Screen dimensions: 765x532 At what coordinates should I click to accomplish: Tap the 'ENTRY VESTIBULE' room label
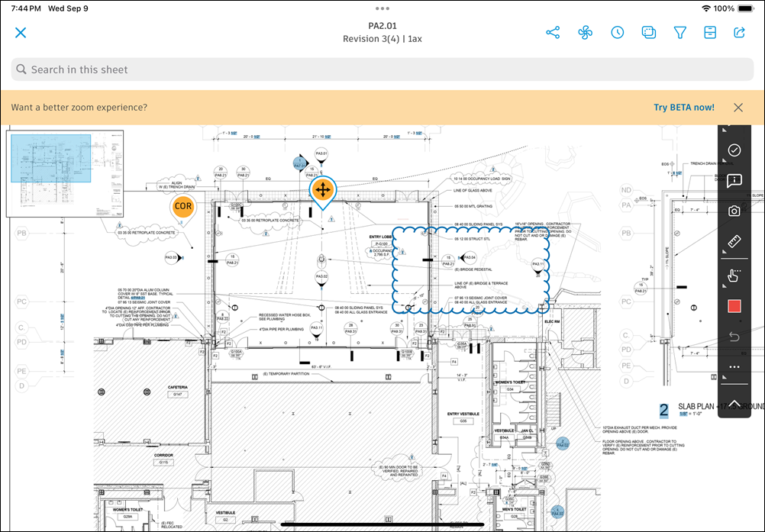(x=463, y=414)
